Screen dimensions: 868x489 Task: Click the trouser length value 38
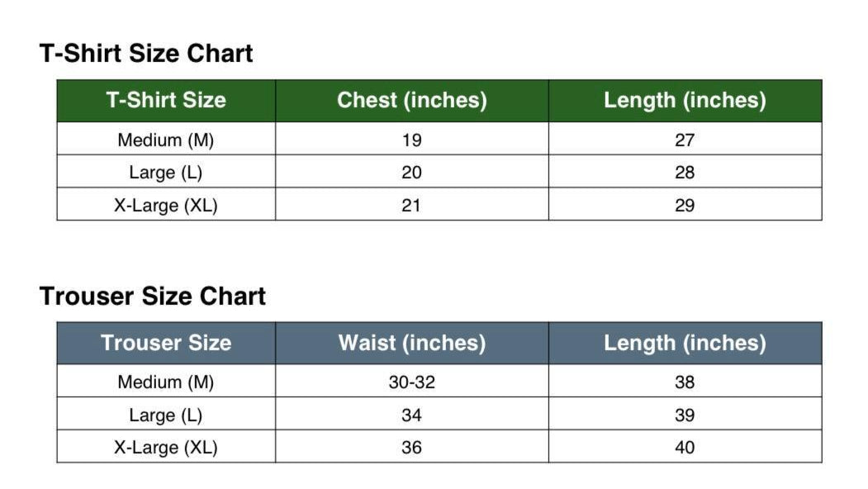coord(685,382)
